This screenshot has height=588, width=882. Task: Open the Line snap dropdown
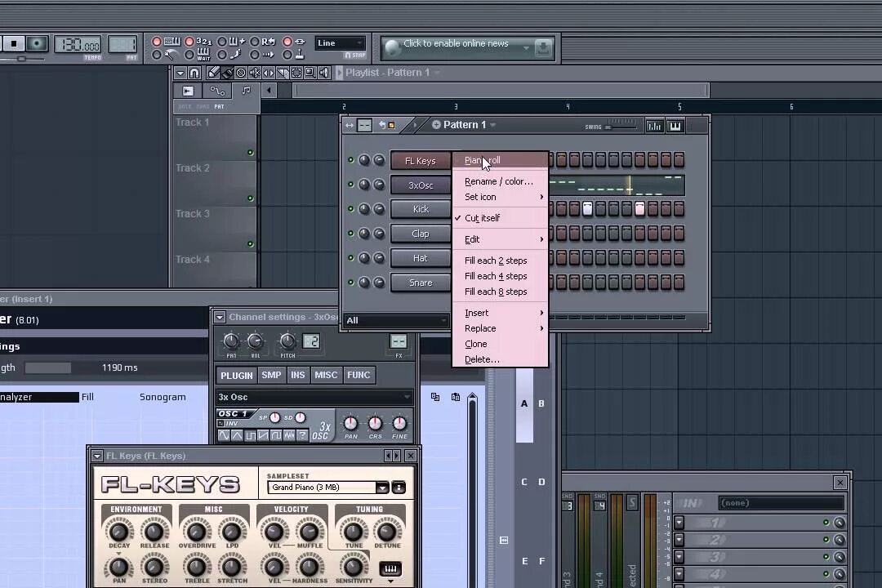(x=341, y=43)
